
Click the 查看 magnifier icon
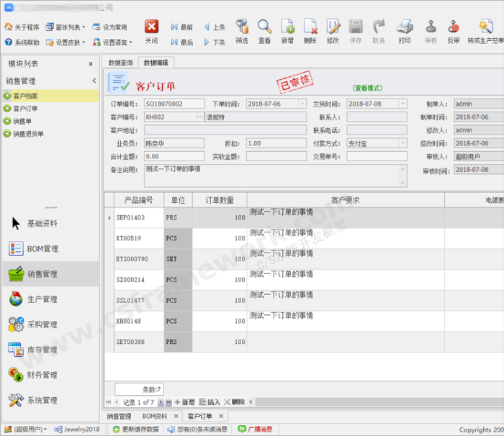(265, 27)
